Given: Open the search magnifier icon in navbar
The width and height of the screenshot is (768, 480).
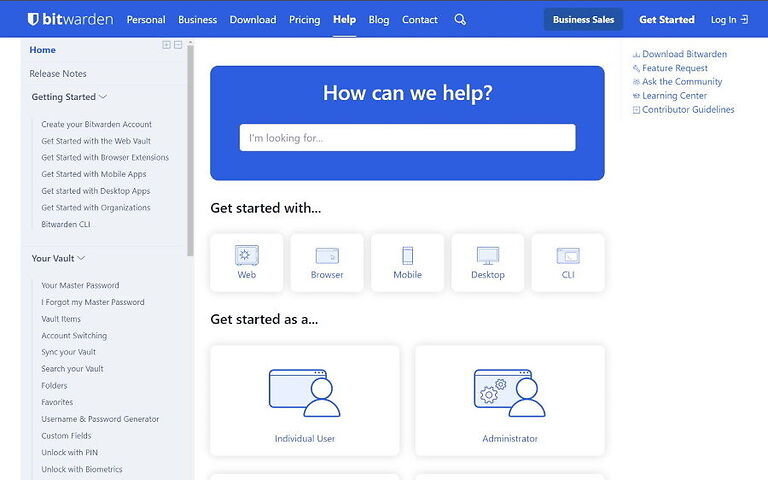Looking at the screenshot, I should [x=460, y=20].
